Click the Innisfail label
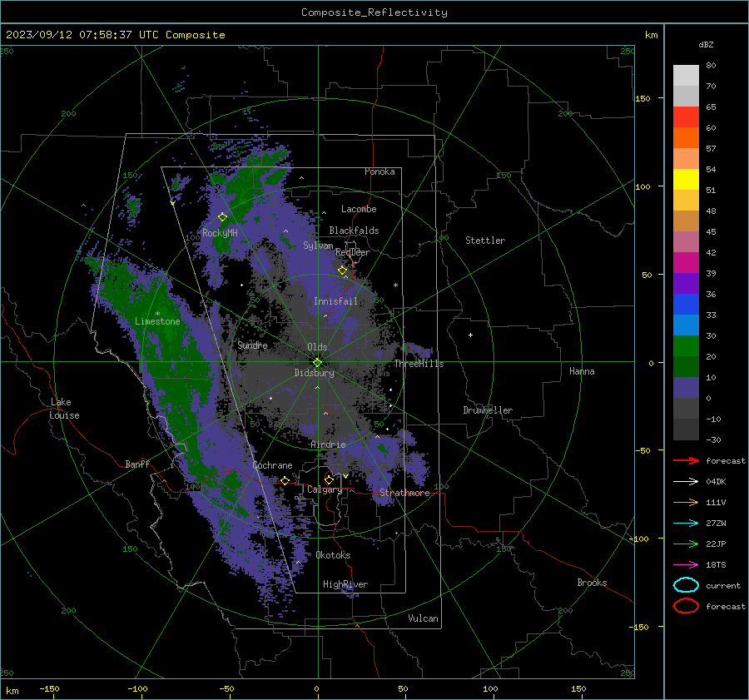This screenshot has height=700, width=749. tap(335, 301)
